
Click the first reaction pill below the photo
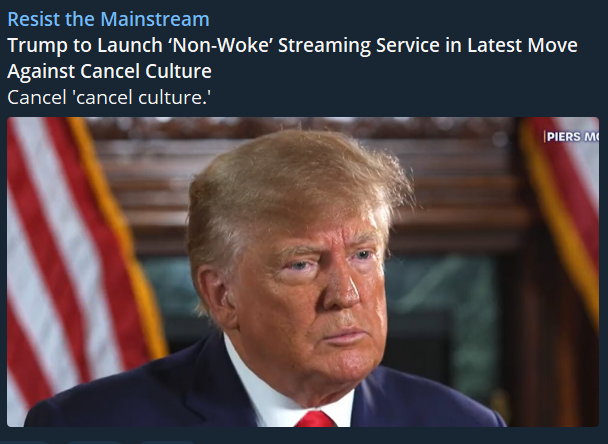click(x=25, y=442)
